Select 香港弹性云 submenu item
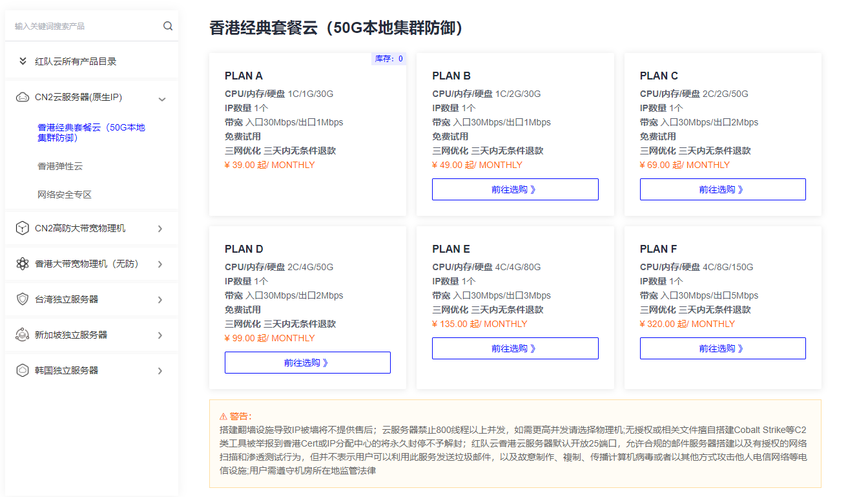868x497 pixels. point(60,166)
